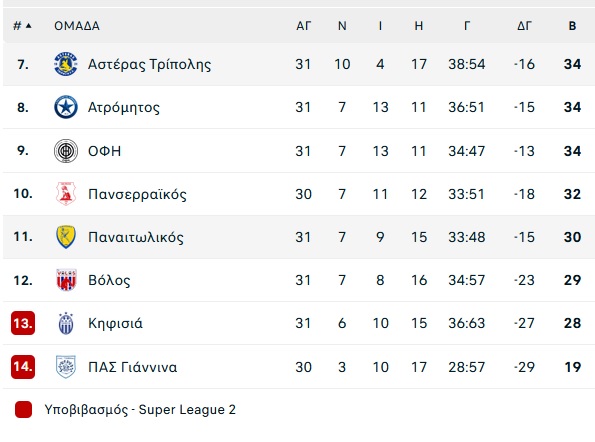Sort standings by the Β points column
595x442 pixels.
pos(572,26)
